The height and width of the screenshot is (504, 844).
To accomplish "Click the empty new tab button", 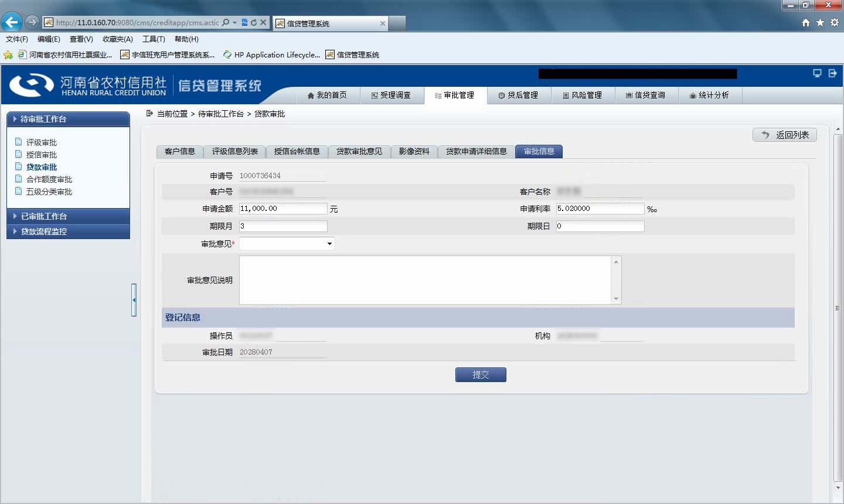I will pyautogui.click(x=397, y=23).
